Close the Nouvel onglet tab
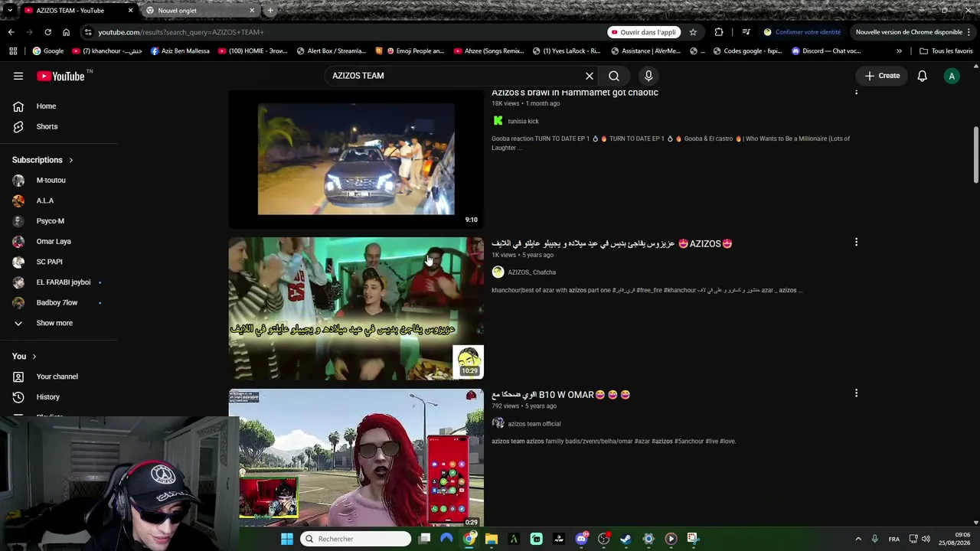This screenshot has width=980, height=551. coord(252,11)
